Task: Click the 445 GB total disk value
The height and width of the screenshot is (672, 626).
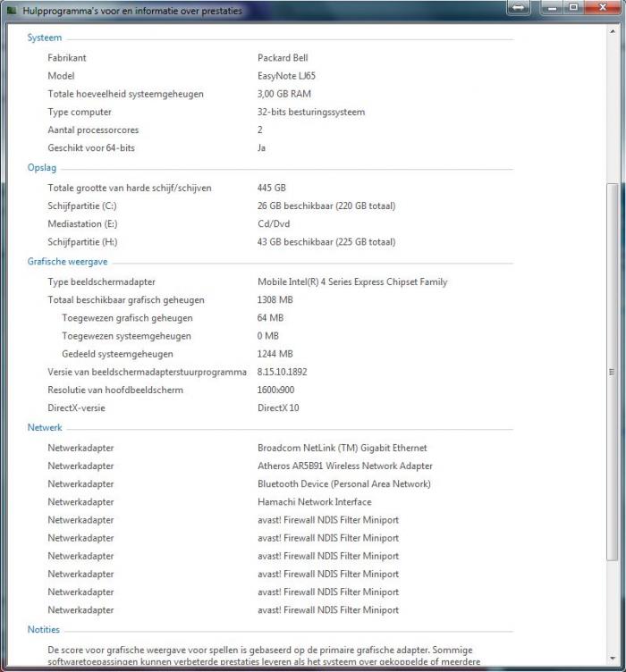Action: [271, 188]
